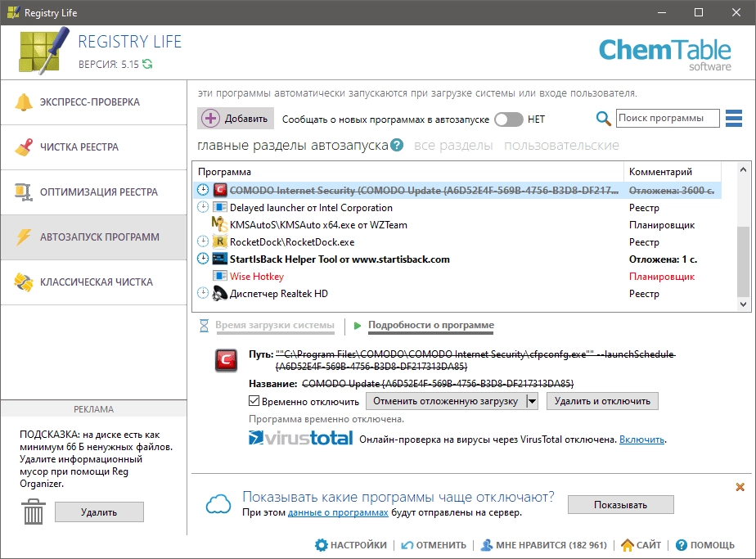This screenshot has width=756, height=559.
Task: Click the help question mark beside главные разделы автозапуска
Action: point(397,145)
